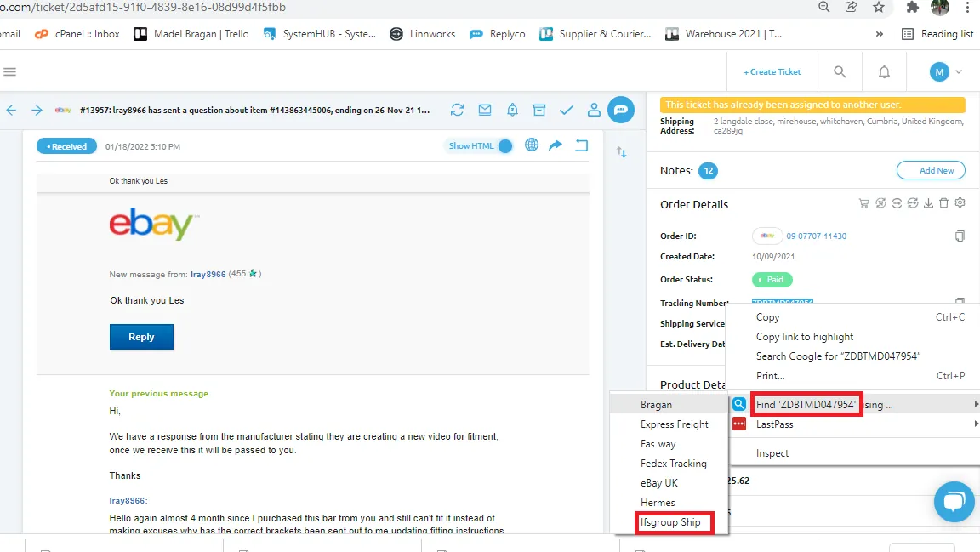Select Search Google for ZDBTMD047954
Screen dimensions: 980x552
coord(852,356)
